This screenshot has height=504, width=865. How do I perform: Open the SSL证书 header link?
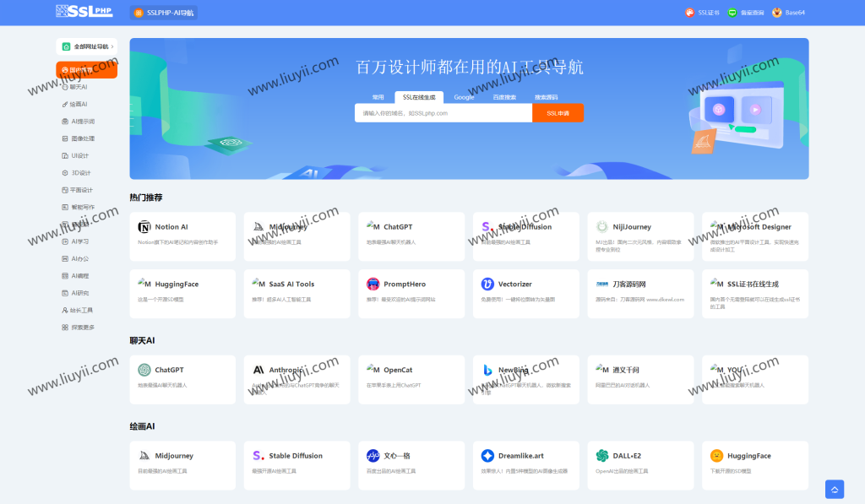(702, 13)
